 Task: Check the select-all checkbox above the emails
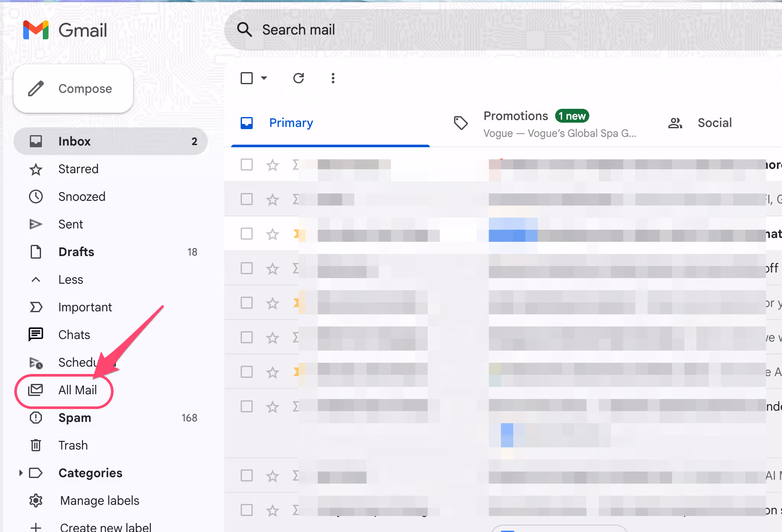(246, 78)
